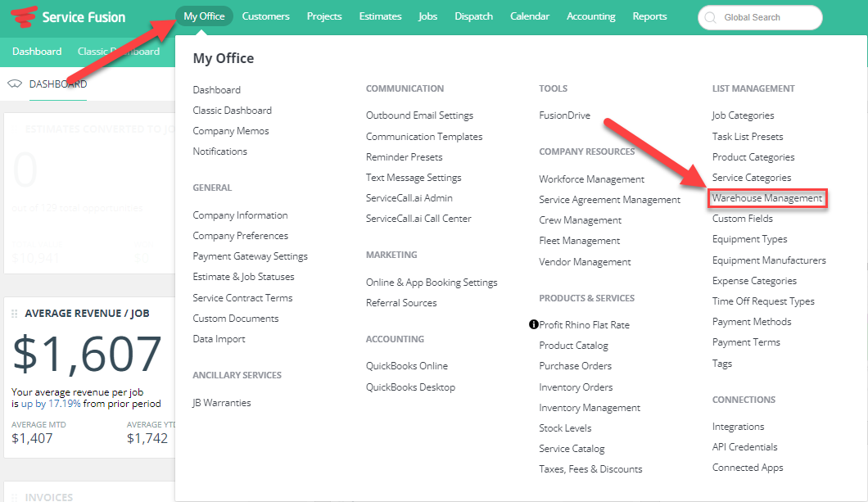Open Service Agreement Management
The height and width of the screenshot is (502, 868).
coord(609,200)
